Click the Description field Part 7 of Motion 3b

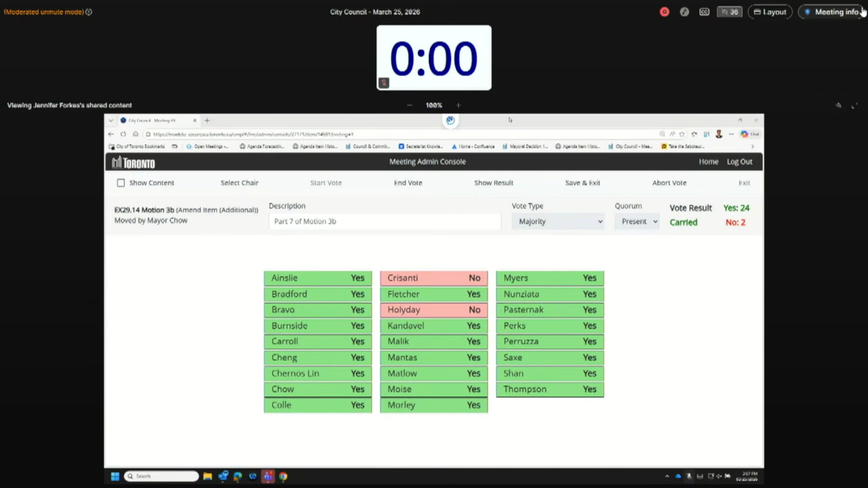385,221
